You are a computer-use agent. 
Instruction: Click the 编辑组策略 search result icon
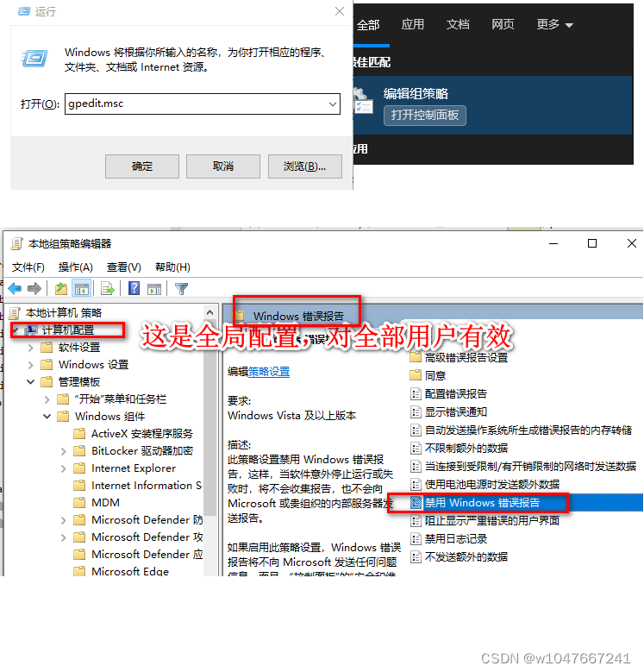tap(363, 102)
